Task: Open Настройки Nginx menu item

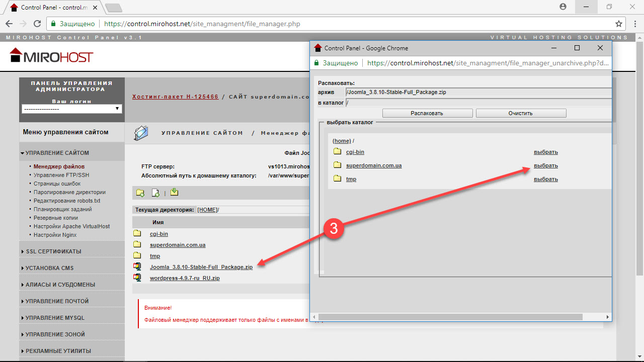Action: click(55, 235)
